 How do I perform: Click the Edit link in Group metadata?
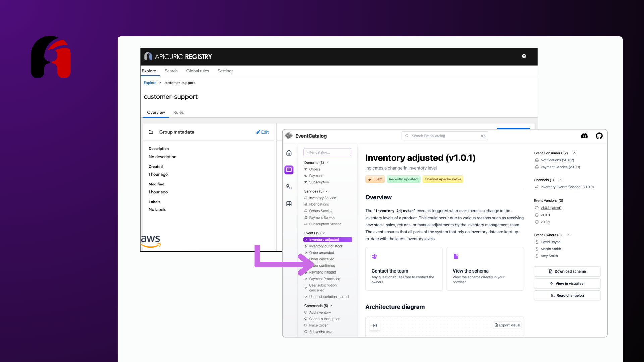coord(262,132)
